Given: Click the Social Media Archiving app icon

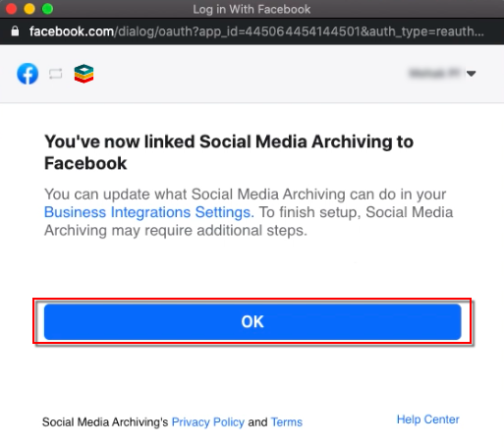Looking at the screenshot, I should [x=84, y=74].
